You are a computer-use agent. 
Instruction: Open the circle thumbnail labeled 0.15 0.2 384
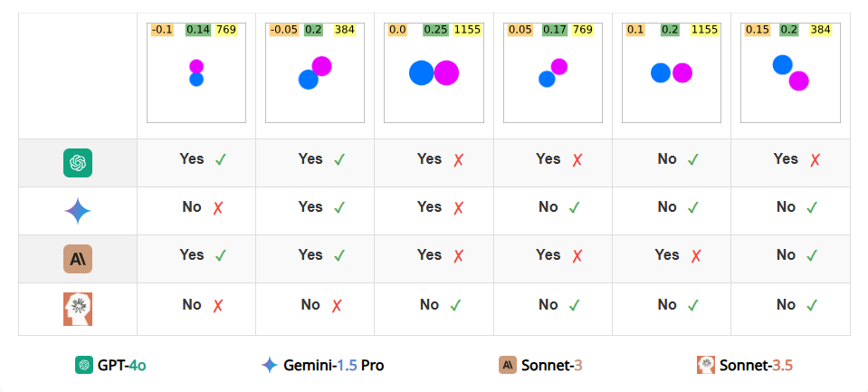pyautogui.click(x=790, y=72)
